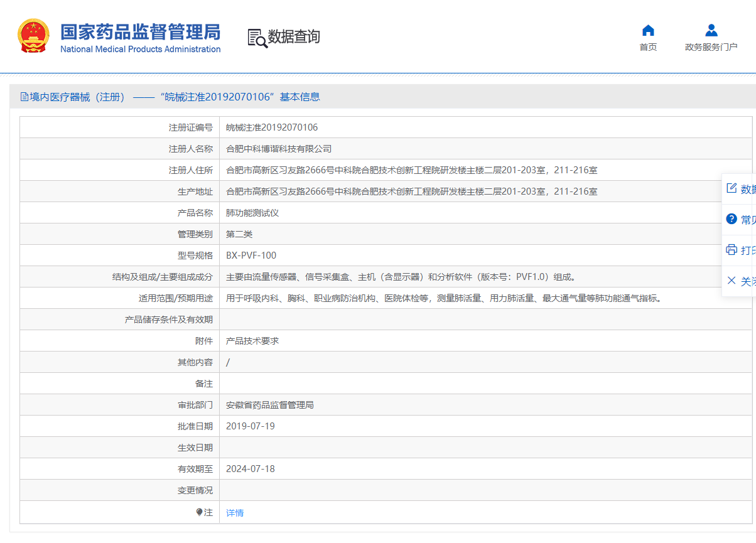Click the structure description starting 主要由流量传感器

(x=401, y=277)
